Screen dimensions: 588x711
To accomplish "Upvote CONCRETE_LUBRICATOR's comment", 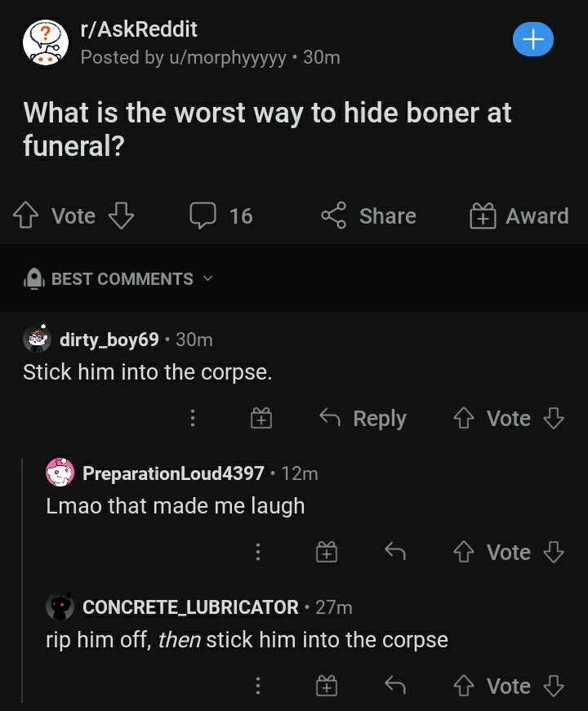I will point(463,686).
